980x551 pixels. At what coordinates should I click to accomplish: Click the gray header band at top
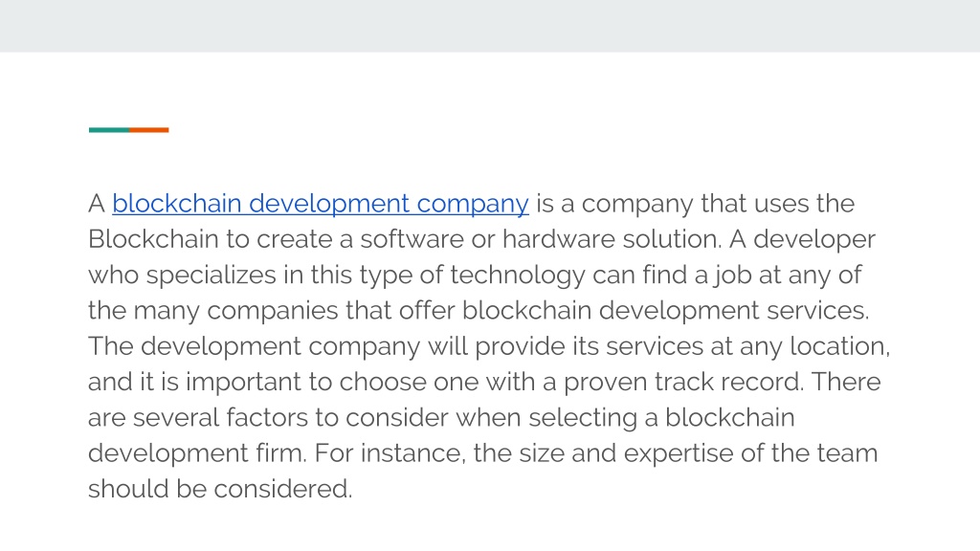(x=490, y=26)
